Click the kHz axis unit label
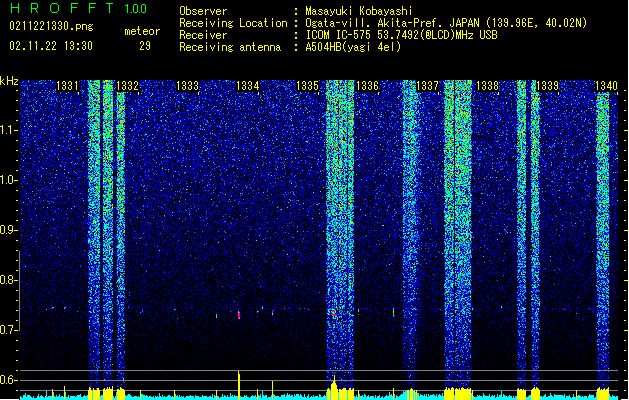 coord(9,81)
